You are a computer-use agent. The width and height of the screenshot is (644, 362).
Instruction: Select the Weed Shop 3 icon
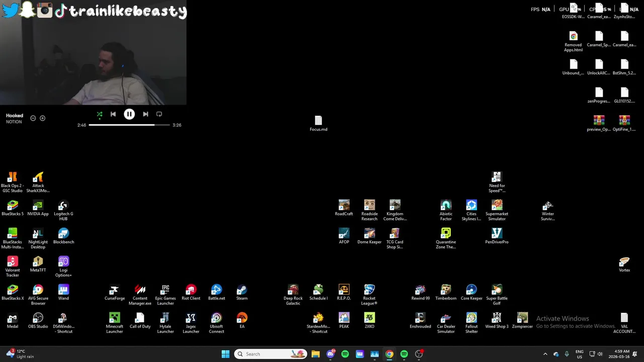[497, 320]
